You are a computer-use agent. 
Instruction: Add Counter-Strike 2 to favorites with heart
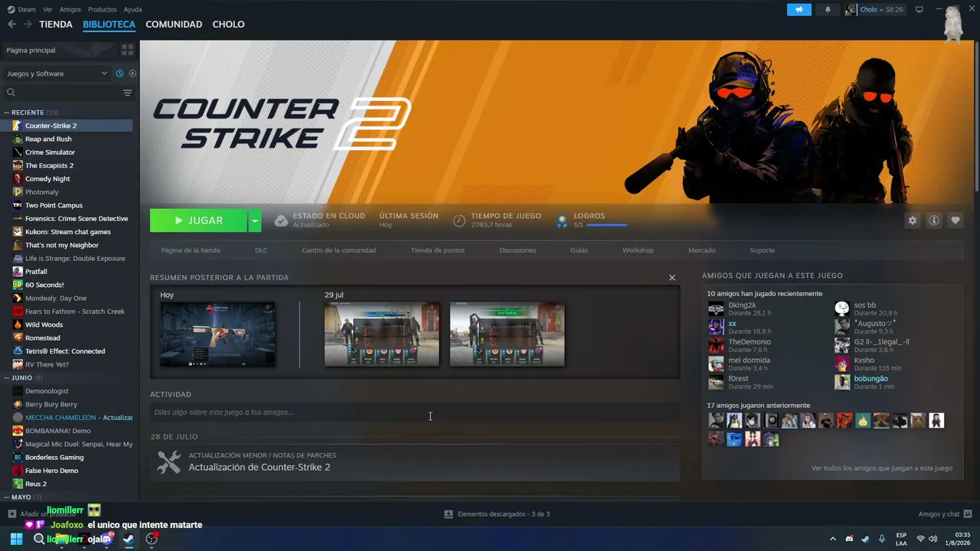click(955, 220)
